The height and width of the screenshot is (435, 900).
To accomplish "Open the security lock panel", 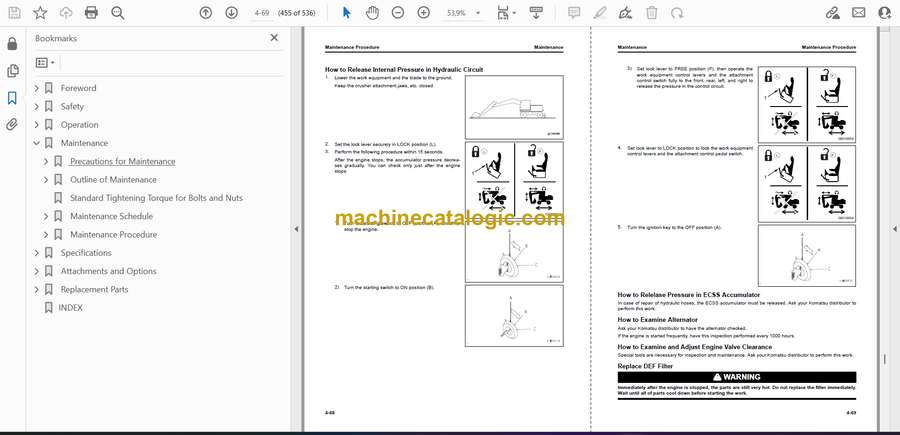I will tap(12, 44).
